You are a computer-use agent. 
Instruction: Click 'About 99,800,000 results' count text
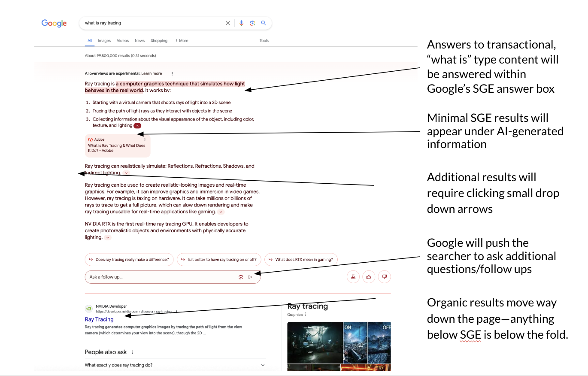tap(120, 56)
